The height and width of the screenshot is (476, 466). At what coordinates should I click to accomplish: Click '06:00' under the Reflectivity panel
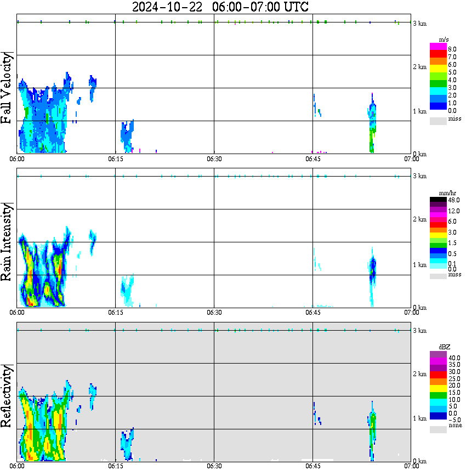[17, 466]
